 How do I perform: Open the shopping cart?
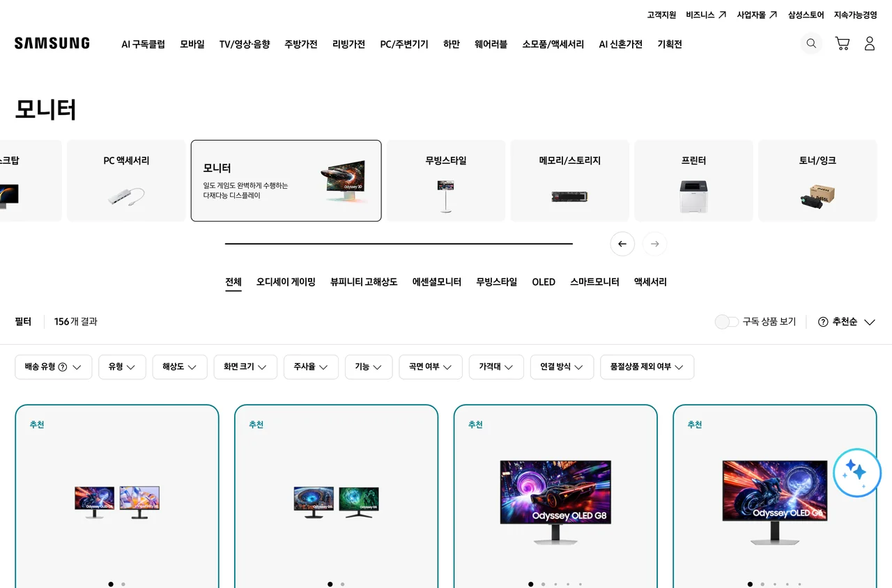(x=843, y=43)
